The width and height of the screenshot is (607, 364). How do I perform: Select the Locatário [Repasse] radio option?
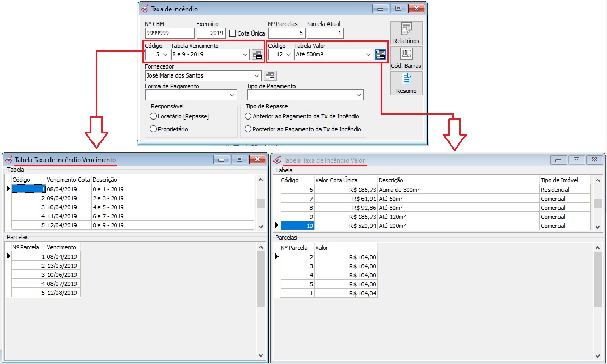(154, 116)
